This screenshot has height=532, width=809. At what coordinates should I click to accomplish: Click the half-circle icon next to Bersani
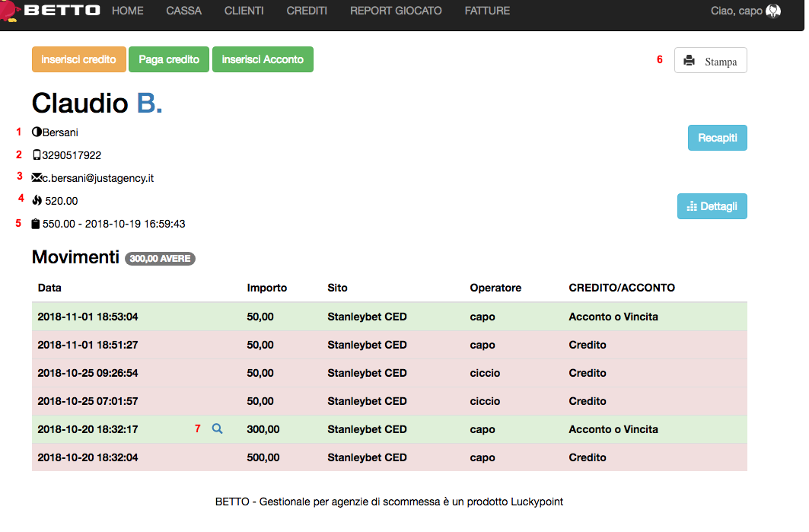pos(37,132)
